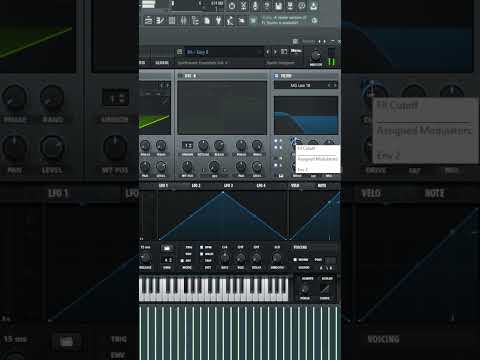Switch to the LFO 4 tab
480x360 pixels.
261,186
